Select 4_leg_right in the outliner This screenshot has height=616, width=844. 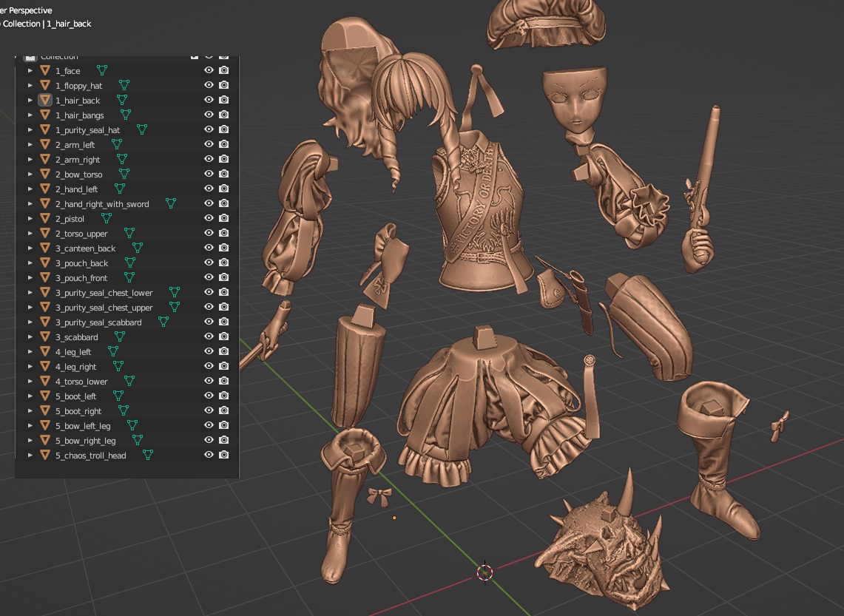click(x=76, y=367)
